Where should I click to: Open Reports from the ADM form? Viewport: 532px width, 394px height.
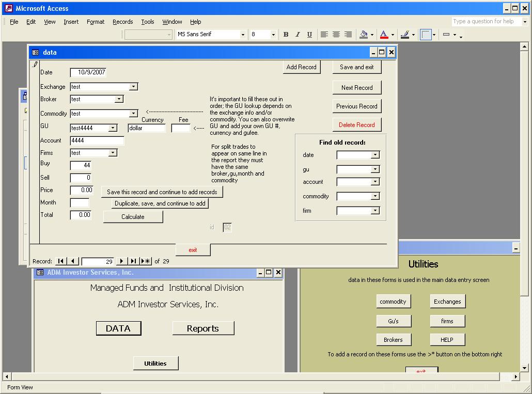point(203,328)
